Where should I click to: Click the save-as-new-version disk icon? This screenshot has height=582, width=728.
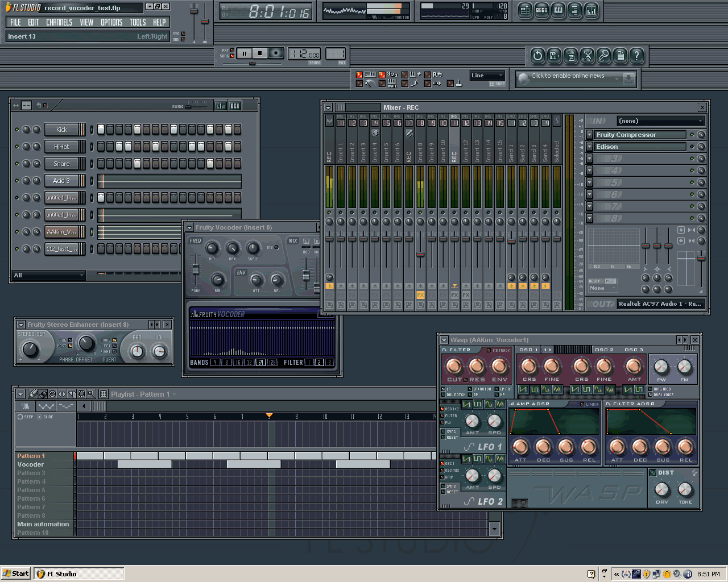pos(554,55)
